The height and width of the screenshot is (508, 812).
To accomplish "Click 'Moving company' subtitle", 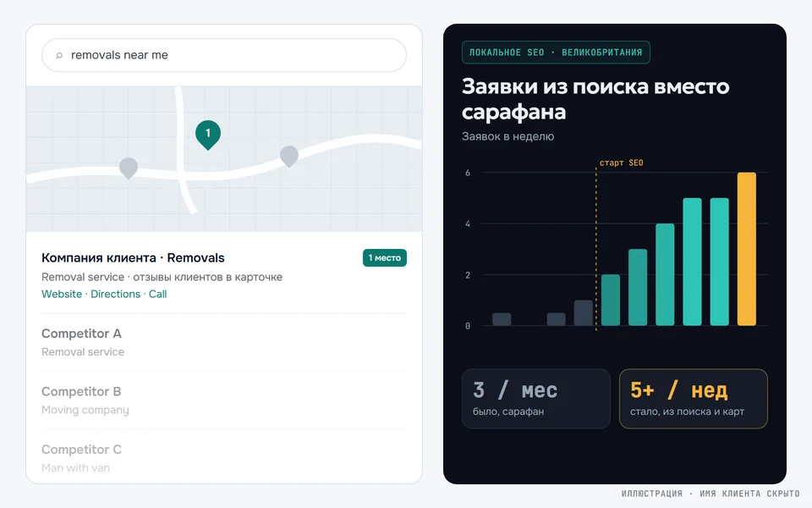I will pos(85,410).
